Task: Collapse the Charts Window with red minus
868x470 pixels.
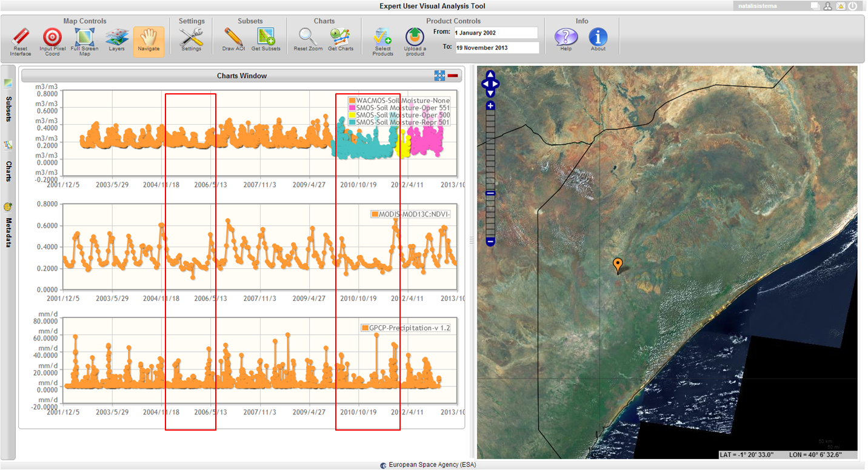Action: coord(453,76)
